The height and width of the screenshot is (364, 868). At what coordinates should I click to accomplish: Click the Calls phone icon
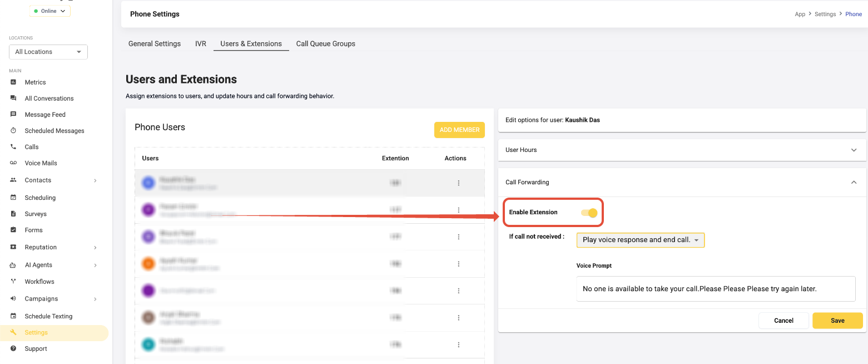(x=13, y=147)
